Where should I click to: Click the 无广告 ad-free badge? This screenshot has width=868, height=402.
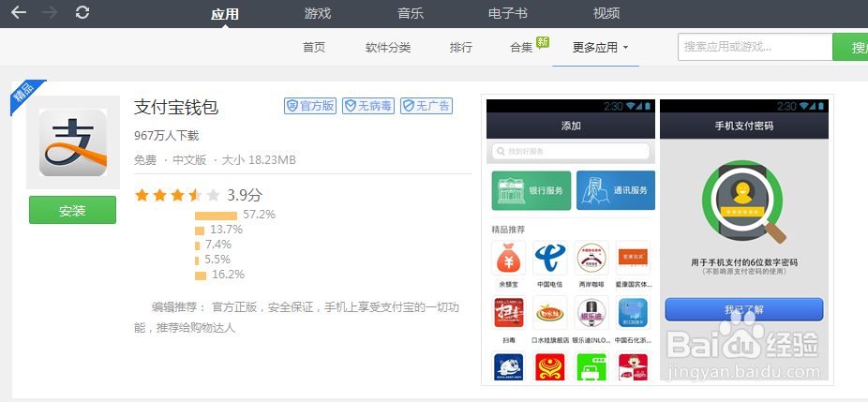[x=427, y=106]
